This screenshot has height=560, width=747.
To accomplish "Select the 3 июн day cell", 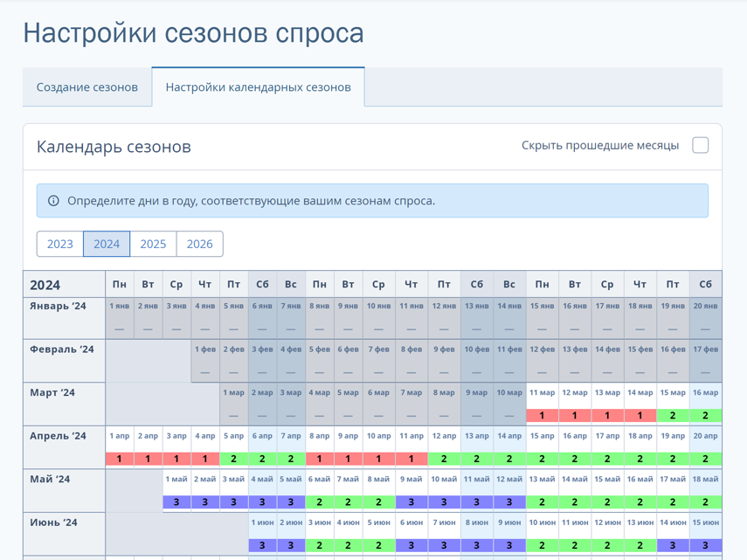I will point(320,533).
